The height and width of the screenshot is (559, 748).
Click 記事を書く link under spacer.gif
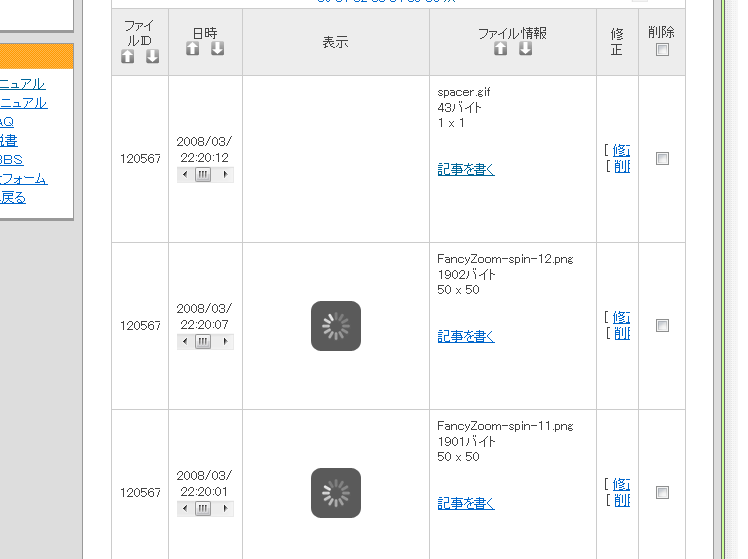(466, 169)
